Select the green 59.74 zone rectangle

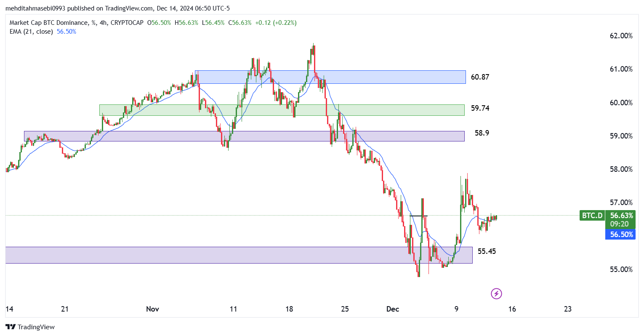[x=282, y=110]
